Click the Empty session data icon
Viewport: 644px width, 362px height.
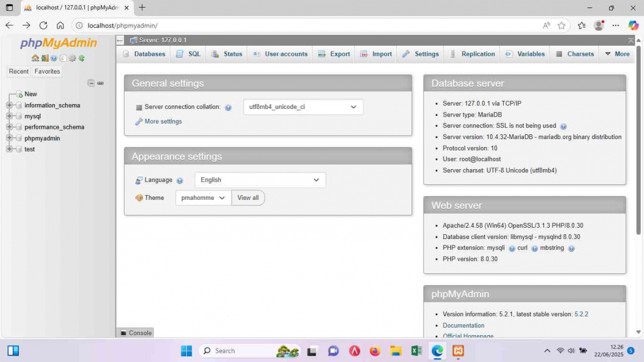45,58
